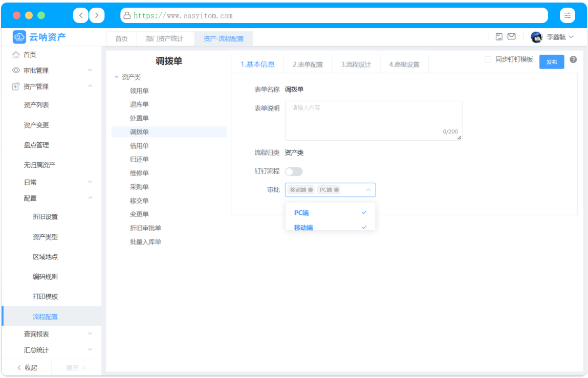Image resolution: width=588 pixels, height=378 pixels.
Task: Remove the PC端 tag from 审批
Action: click(x=336, y=190)
